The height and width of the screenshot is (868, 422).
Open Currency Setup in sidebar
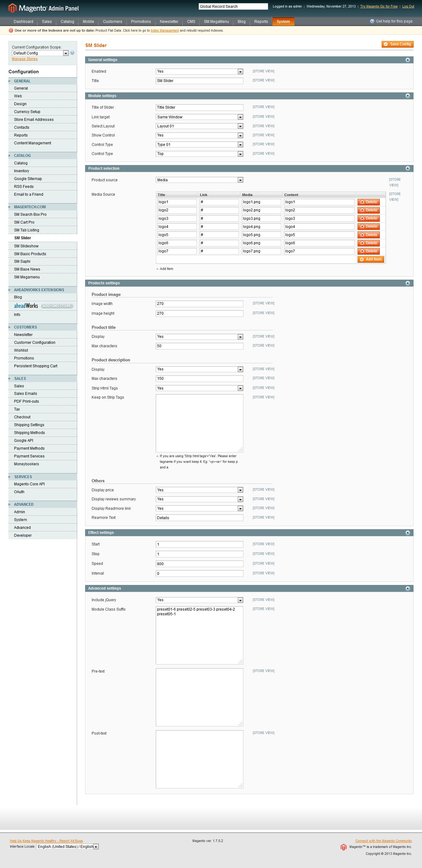point(27,112)
